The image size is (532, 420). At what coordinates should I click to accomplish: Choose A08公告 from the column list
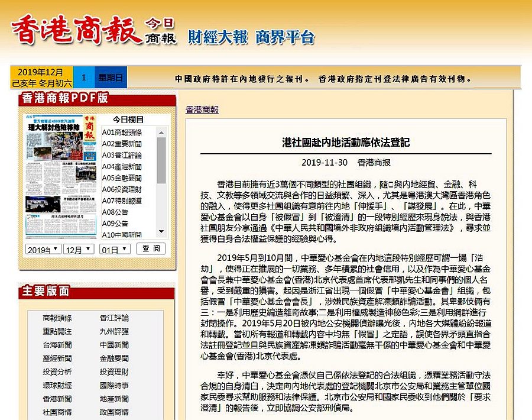(x=115, y=212)
